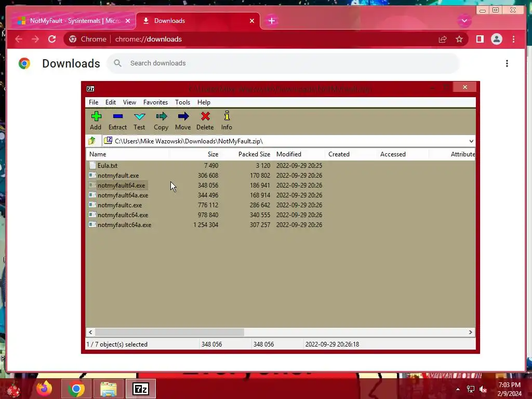Sort files by Packed Size column
The width and height of the screenshot is (532, 399).
pyautogui.click(x=247, y=154)
